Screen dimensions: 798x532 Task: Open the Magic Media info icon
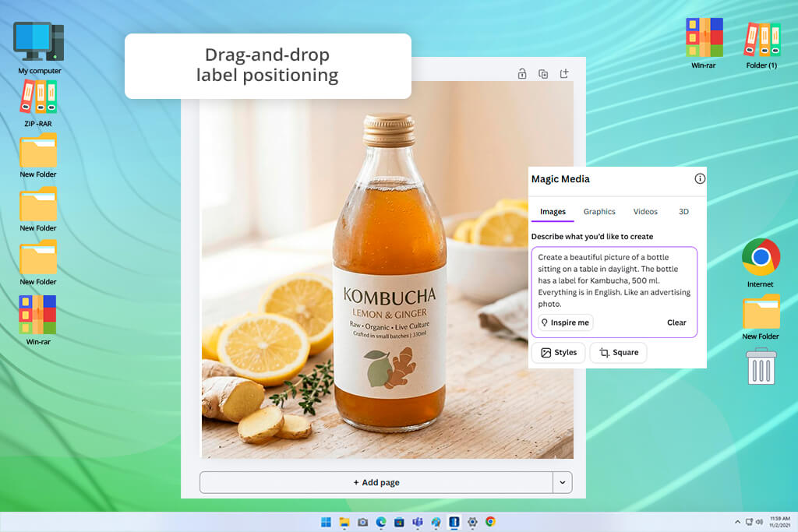click(700, 178)
